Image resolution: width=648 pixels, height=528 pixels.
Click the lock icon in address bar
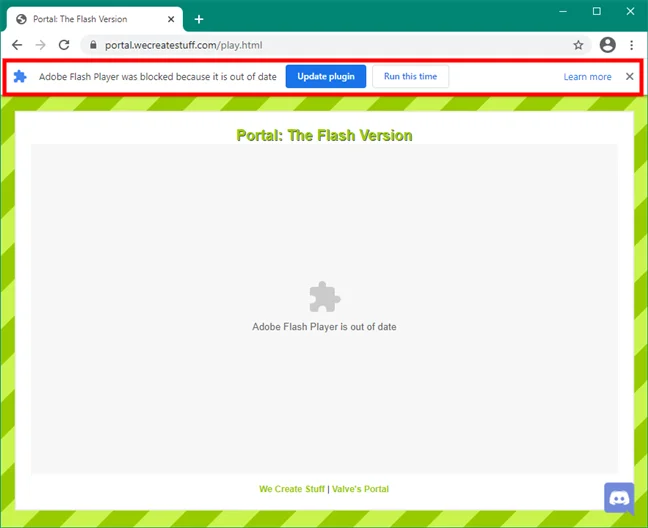[x=93, y=45]
